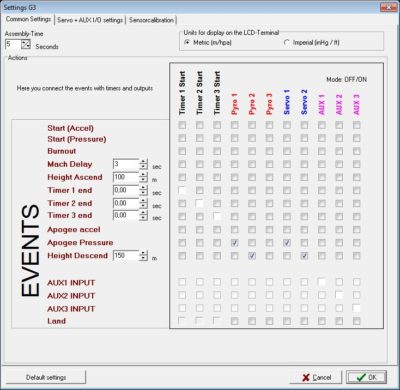Click the Pyro 1 column header
This screenshot has width=400, height=390.
click(x=235, y=104)
